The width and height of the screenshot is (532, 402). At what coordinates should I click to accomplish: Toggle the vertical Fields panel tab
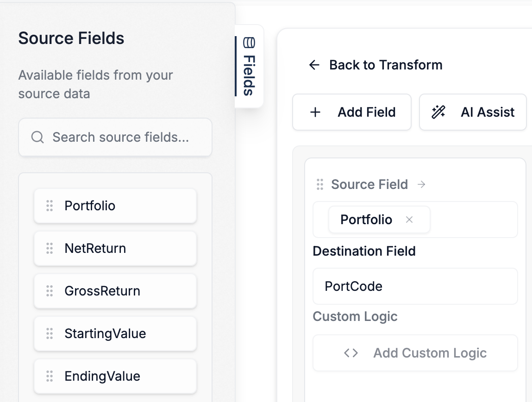(x=249, y=66)
